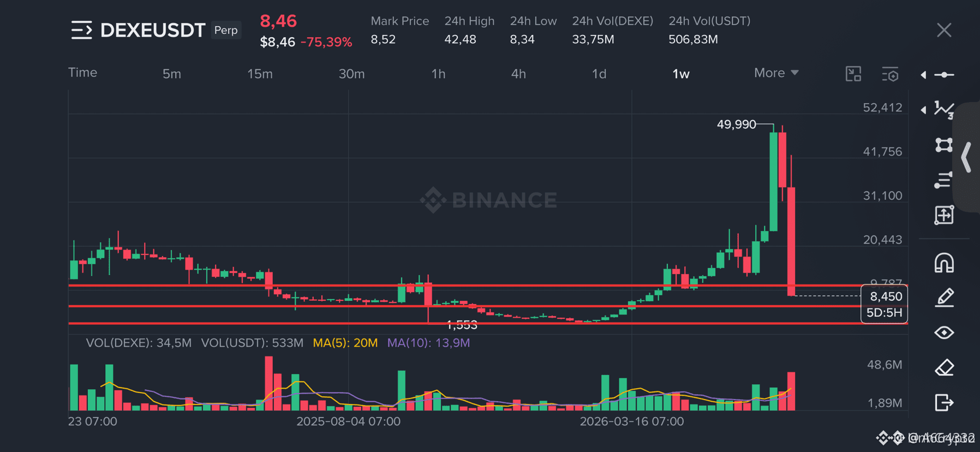Select the 30m timeframe

click(351, 74)
